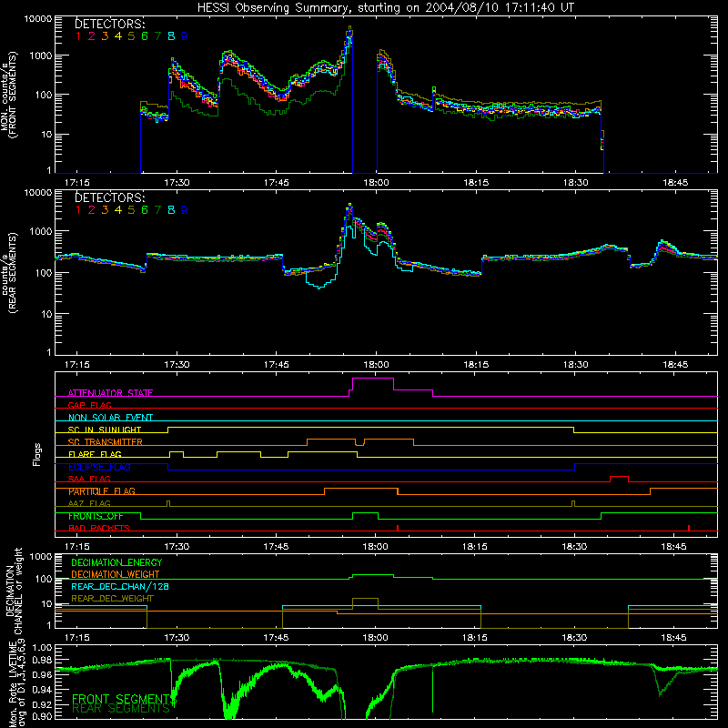The width and height of the screenshot is (728, 728).
Task: Pick detector 2 in rear segments legend
Action: (x=91, y=210)
